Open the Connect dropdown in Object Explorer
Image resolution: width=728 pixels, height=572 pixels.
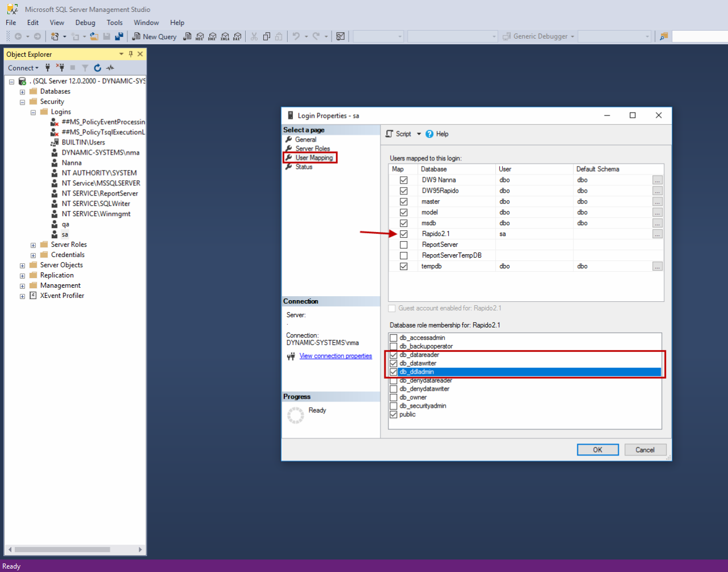pos(23,68)
